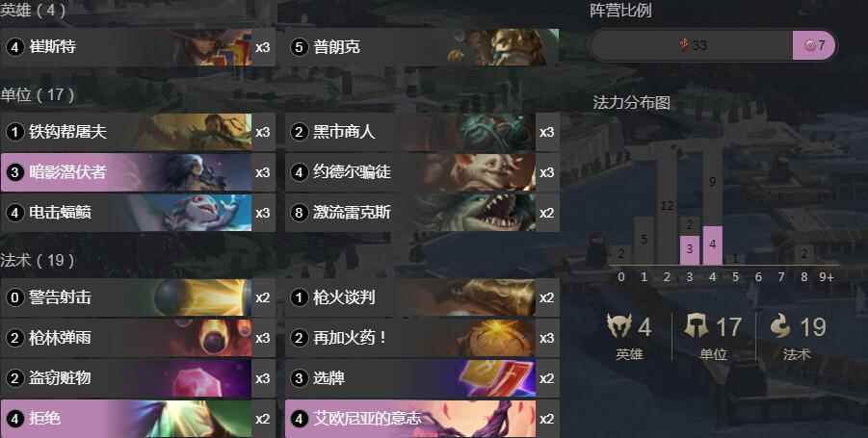Click the 激流雷克斯 shark artwork
Viewport: 868px width, 438px height.
point(481,213)
